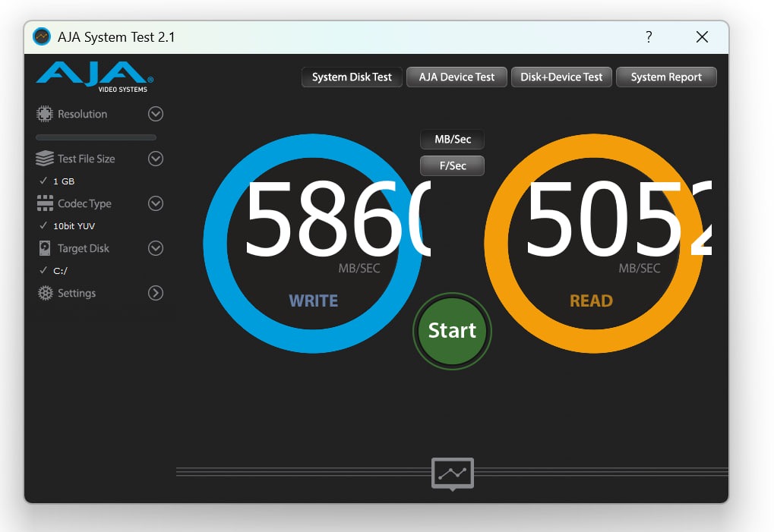774x532 pixels.
Task: Close the AJA System Test window
Action: coord(702,36)
